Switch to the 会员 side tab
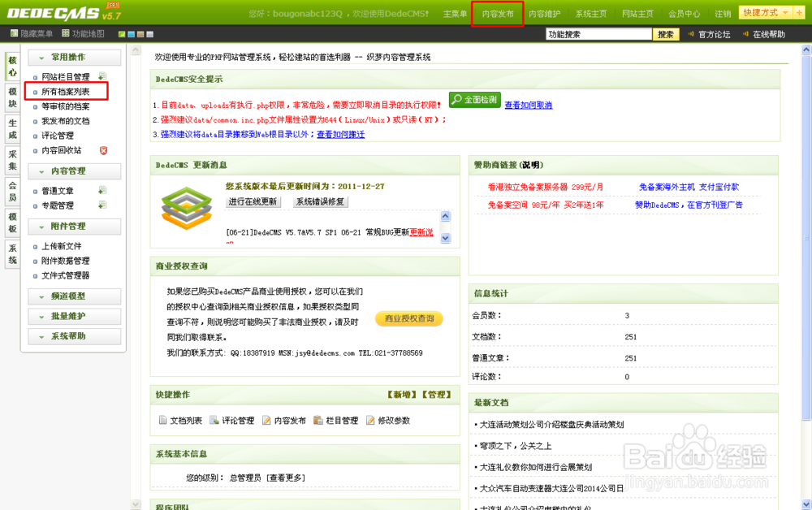The image size is (812, 510). click(x=12, y=191)
